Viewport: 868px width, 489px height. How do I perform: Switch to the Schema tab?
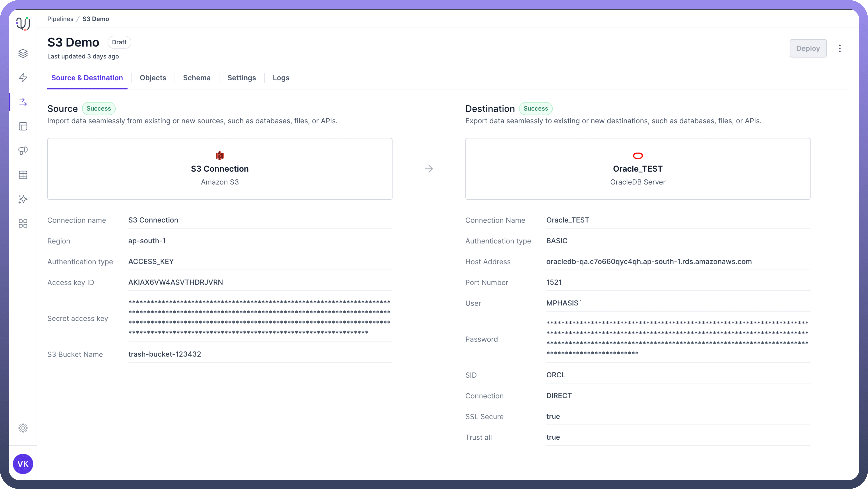pyautogui.click(x=197, y=78)
